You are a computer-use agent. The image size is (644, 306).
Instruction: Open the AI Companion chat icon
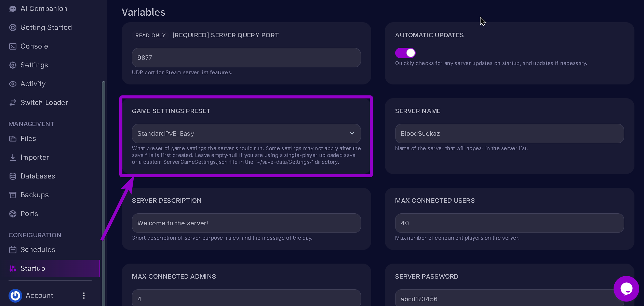(x=13, y=8)
